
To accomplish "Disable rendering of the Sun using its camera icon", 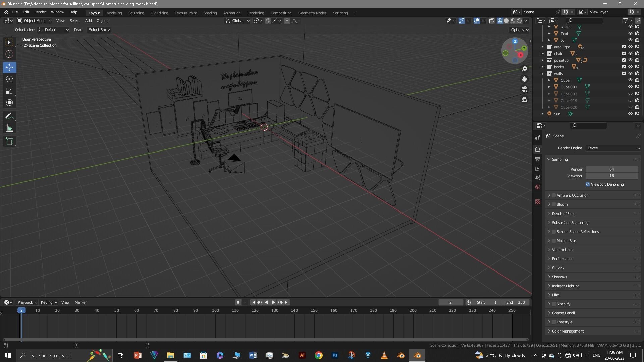I will coord(637,114).
